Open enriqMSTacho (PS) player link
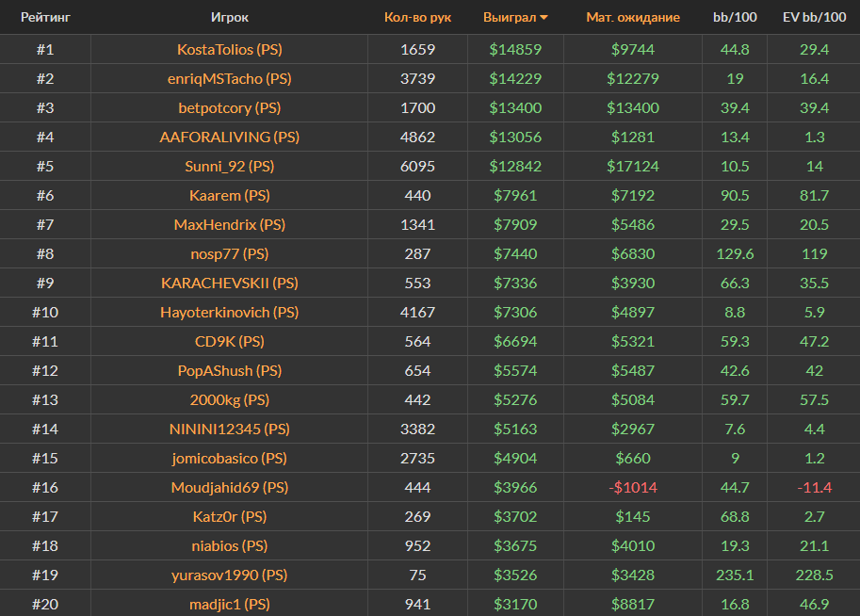Image resolution: width=860 pixels, height=616 pixels. click(x=230, y=79)
